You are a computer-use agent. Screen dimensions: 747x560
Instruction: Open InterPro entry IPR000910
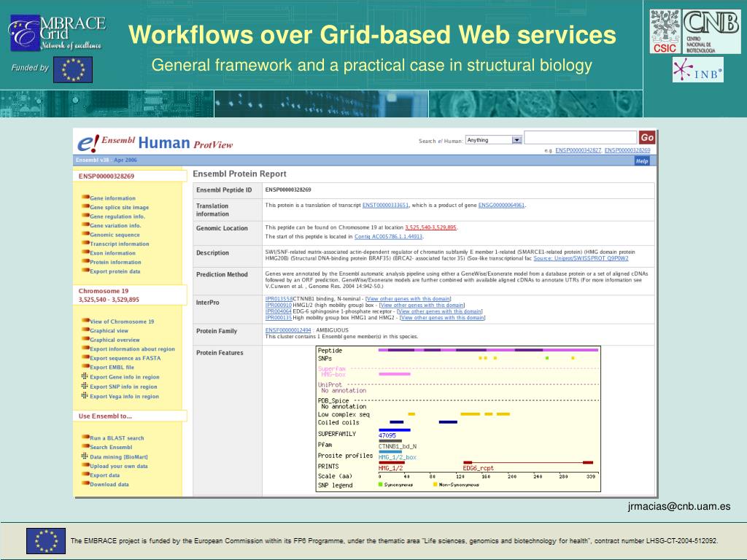tap(278, 306)
